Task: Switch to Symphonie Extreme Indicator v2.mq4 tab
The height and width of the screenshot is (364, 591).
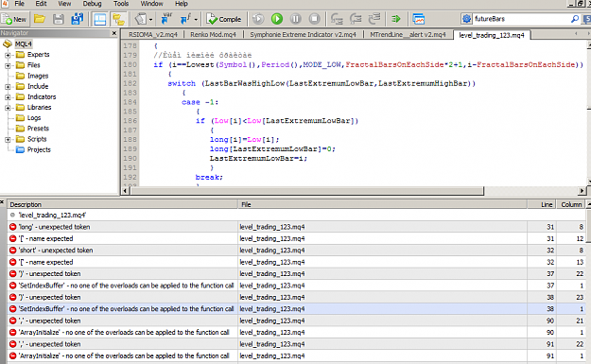Action: click(x=303, y=35)
